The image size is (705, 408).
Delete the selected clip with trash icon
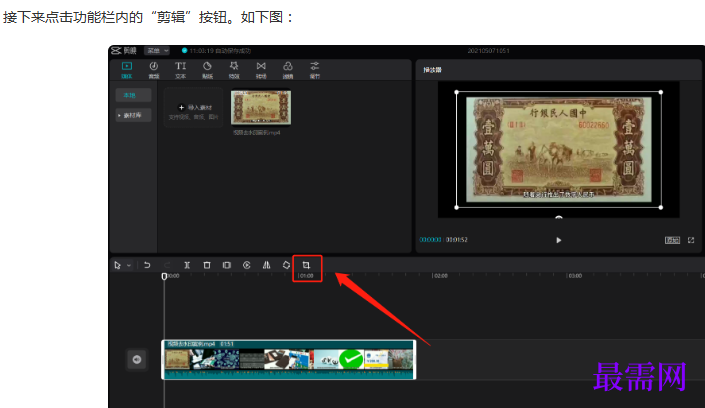(x=207, y=265)
